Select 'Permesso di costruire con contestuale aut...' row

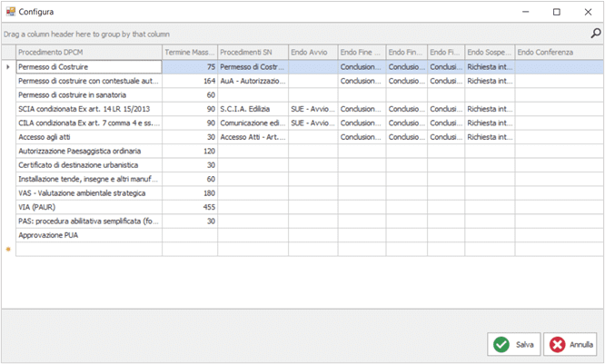[89, 81]
